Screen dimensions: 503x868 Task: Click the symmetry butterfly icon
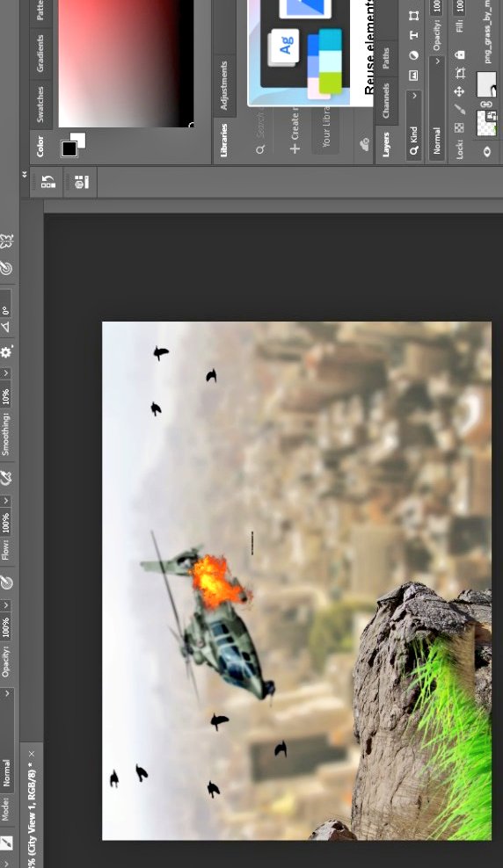point(6,241)
